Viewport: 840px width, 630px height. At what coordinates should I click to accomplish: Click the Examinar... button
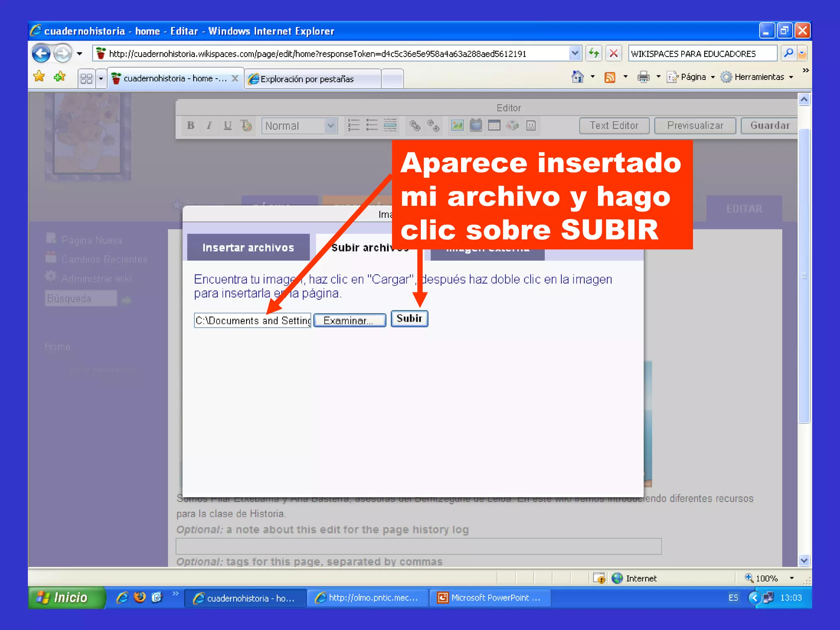[350, 320]
